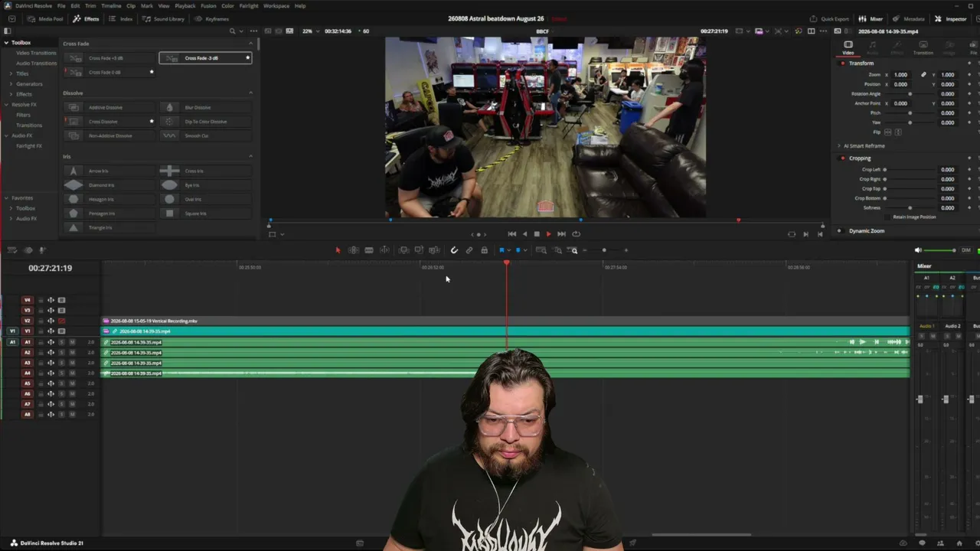
Task: Toggle the Zoom link chain icon
Action: pyautogui.click(x=923, y=75)
